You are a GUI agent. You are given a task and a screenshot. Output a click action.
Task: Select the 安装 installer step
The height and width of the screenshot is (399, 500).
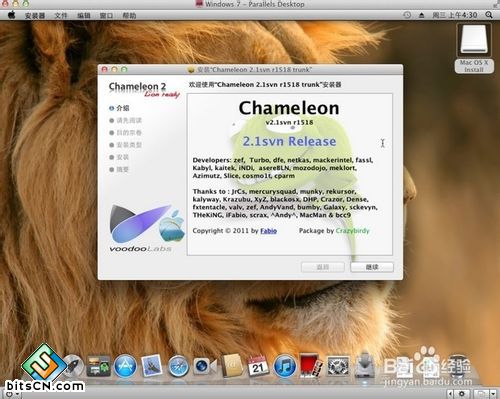(119, 157)
